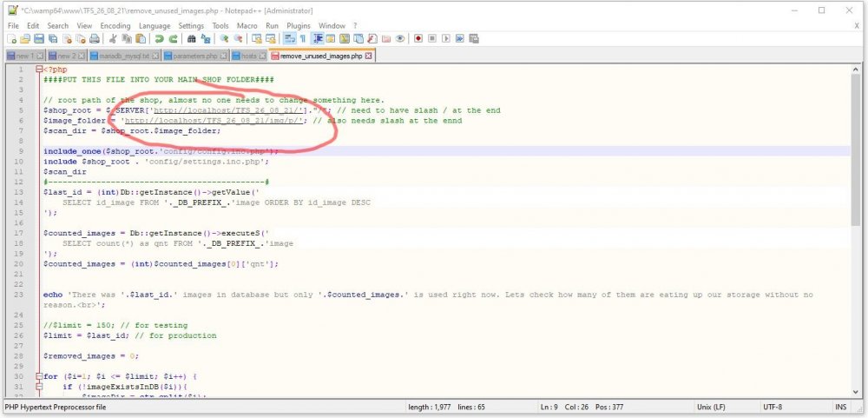Click the Print toolbar icon
The width and height of the screenshot is (868, 418).
95,39
